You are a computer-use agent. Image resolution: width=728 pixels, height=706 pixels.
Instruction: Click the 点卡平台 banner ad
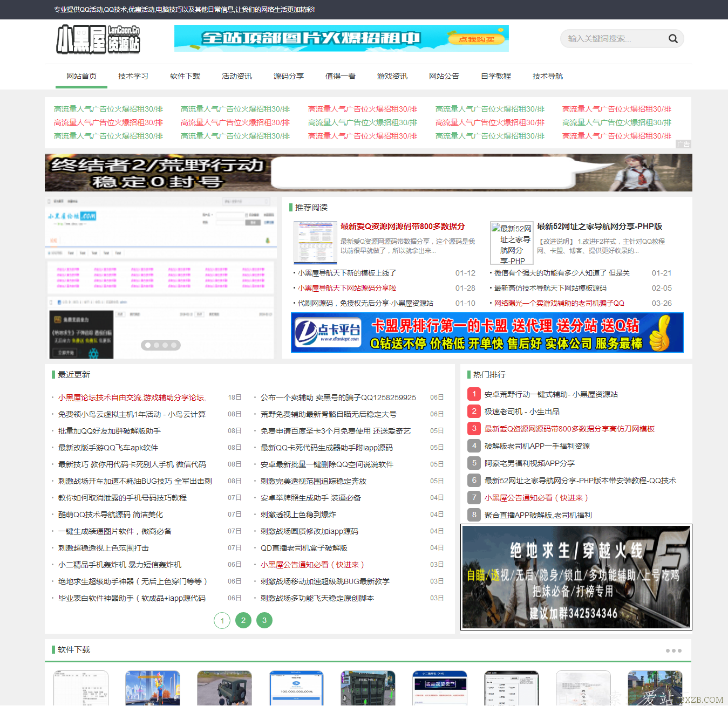[487, 333]
